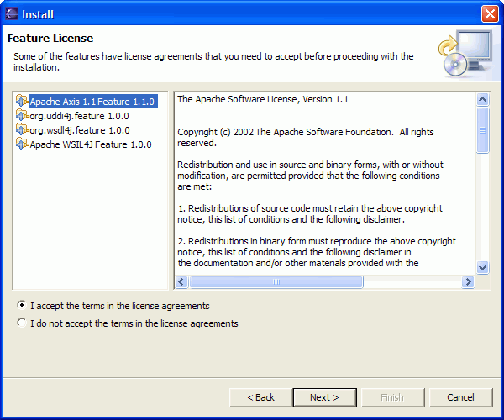This screenshot has width=504, height=420.
Task: Select org.wsdl4j.feature 1.0.0 in list
Action: [80, 130]
